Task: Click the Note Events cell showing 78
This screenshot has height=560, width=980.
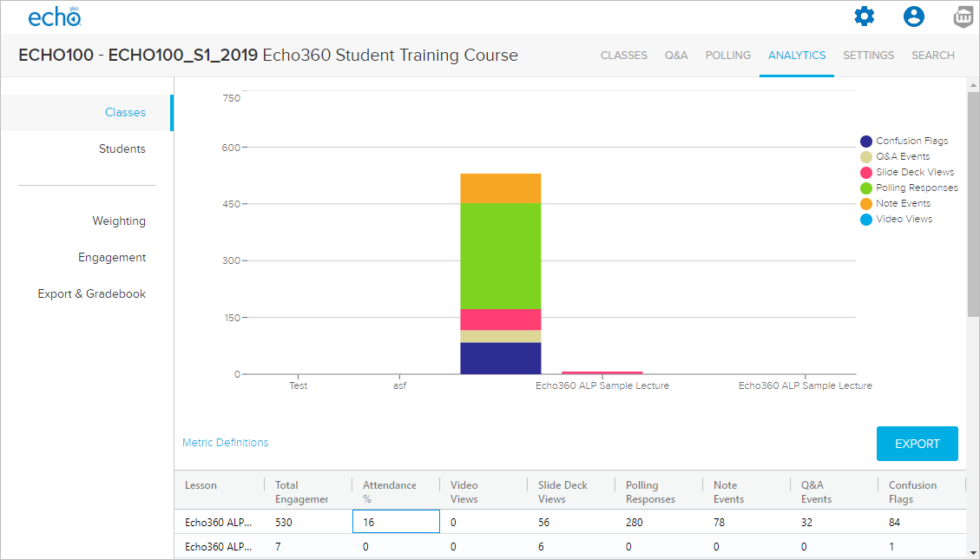Action: tap(747, 522)
